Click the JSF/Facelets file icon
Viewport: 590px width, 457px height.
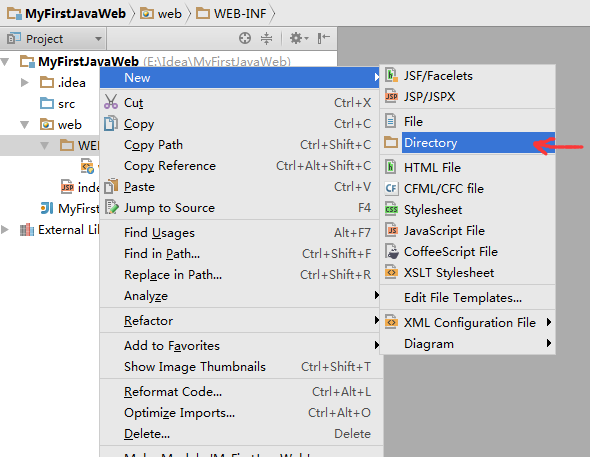[391, 75]
